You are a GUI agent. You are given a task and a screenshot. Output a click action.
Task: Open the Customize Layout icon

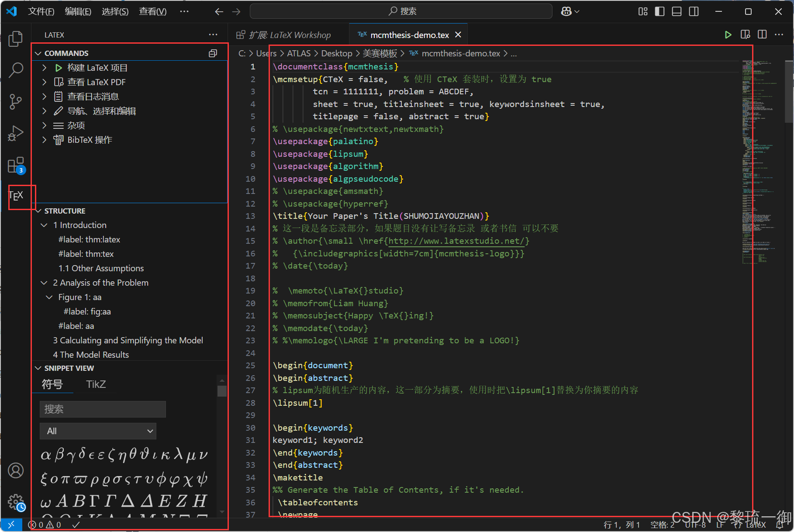pyautogui.click(x=643, y=11)
